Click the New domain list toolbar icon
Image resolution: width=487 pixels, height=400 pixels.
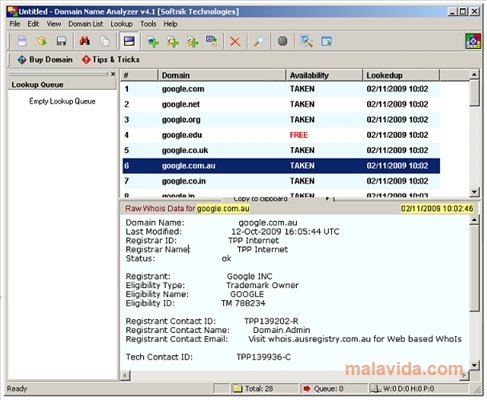point(22,41)
